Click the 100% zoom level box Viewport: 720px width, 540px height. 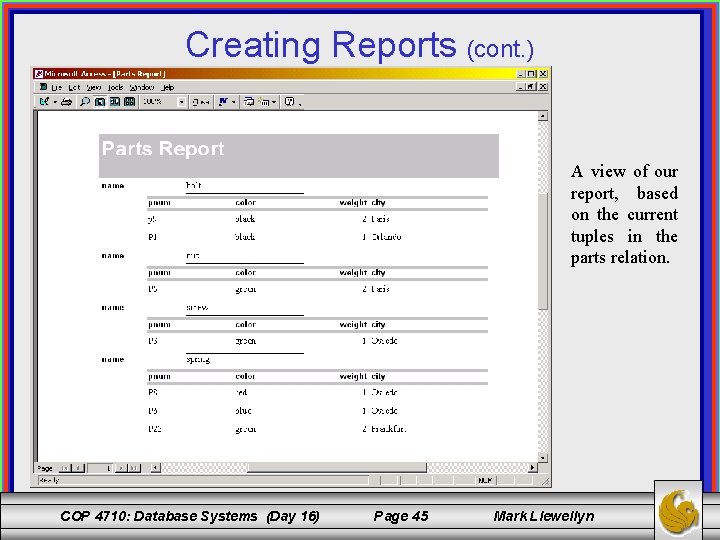158,101
